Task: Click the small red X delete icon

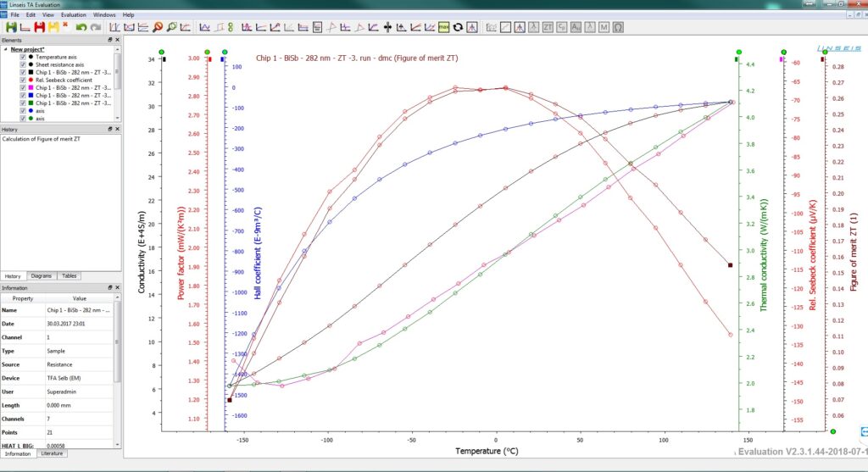Action: pyautogui.click(x=65, y=25)
